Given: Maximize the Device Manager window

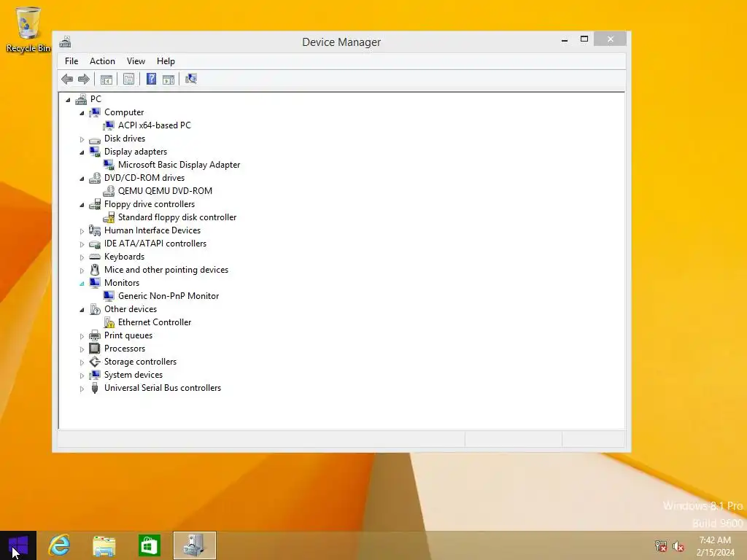Looking at the screenshot, I should [584, 39].
